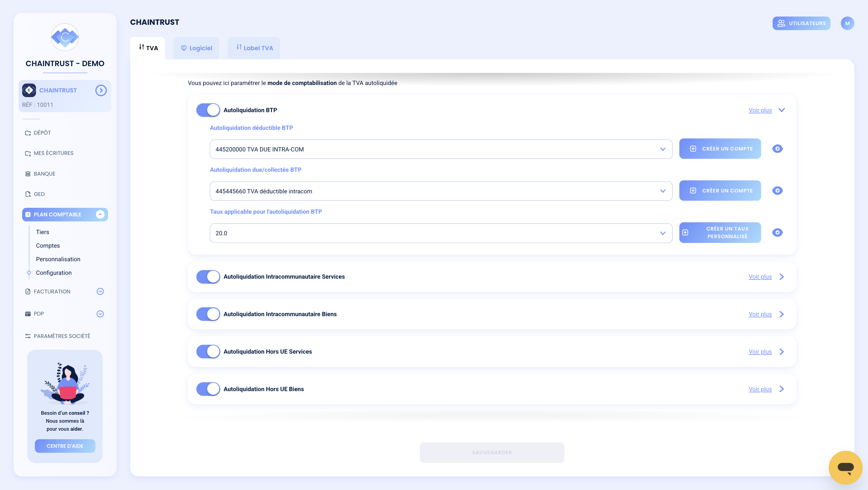Click Créer un taux personnalisé button
The height and width of the screenshot is (490, 868).
(x=720, y=233)
